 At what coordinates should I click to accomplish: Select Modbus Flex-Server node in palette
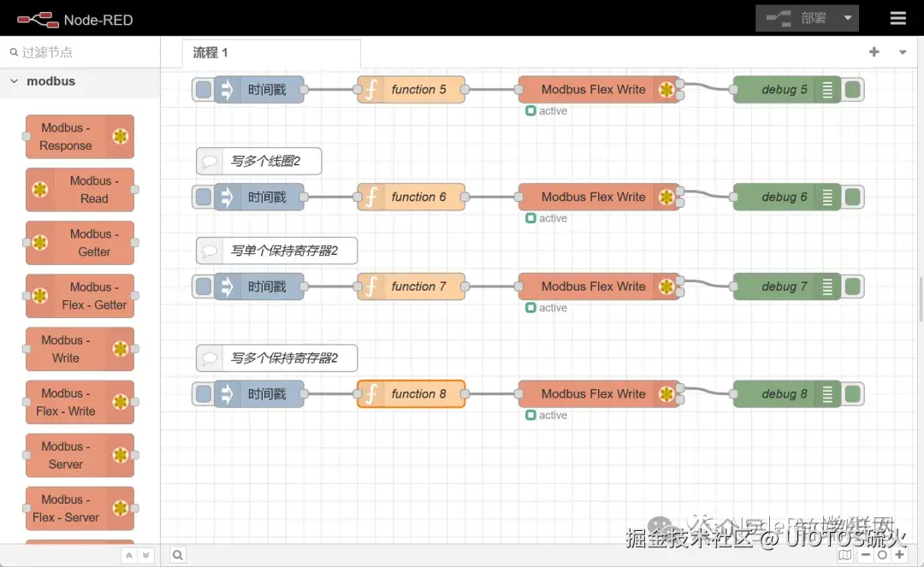click(x=80, y=508)
